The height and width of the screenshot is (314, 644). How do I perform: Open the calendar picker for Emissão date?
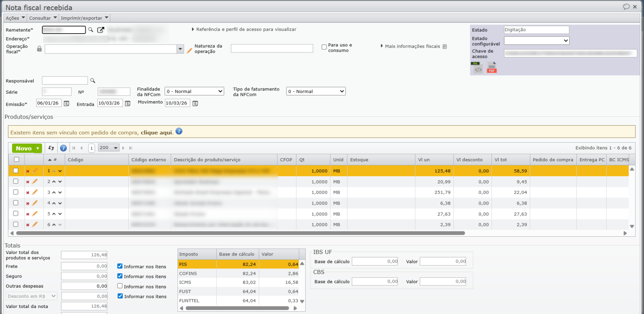[66, 103]
